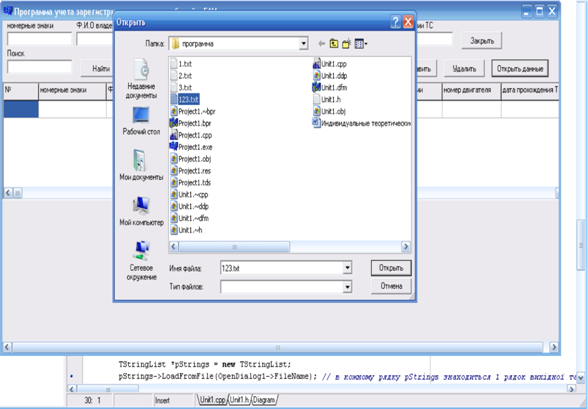Click the Открыть button
Screen dimensions: 588x409
(x=391, y=268)
